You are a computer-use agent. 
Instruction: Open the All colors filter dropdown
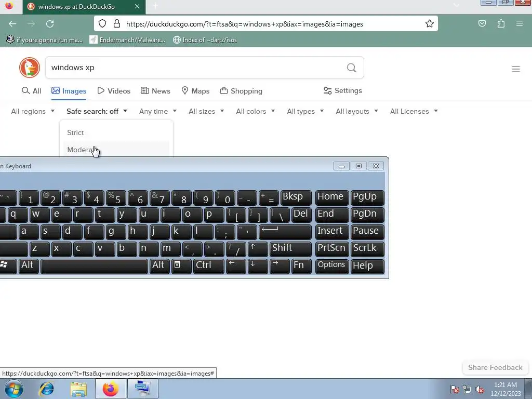(255, 111)
